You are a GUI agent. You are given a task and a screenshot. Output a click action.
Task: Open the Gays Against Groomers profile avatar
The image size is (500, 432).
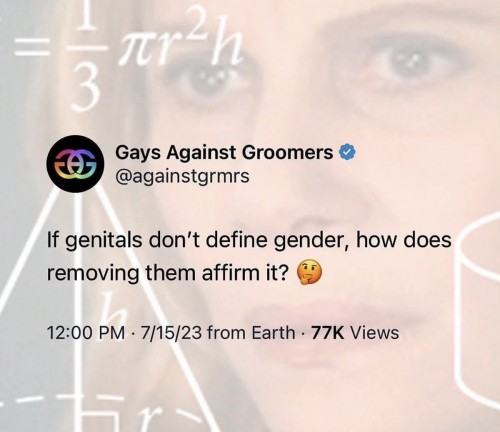tap(76, 164)
